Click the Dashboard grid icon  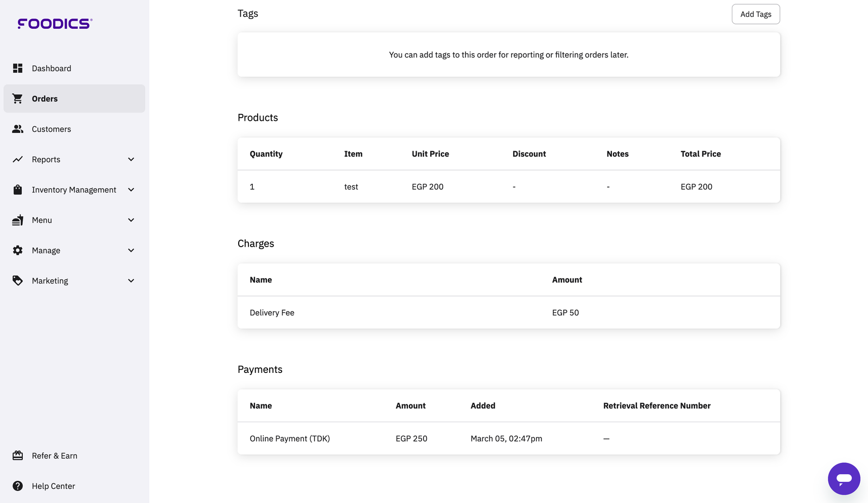[x=18, y=68]
